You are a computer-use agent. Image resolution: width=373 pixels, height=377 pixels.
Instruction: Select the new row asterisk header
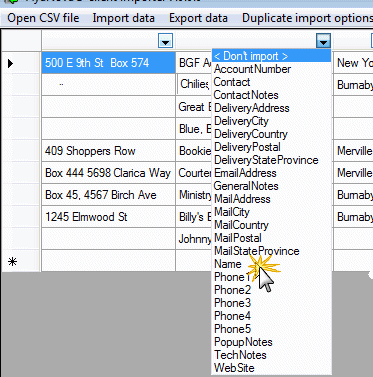[21, 261]
